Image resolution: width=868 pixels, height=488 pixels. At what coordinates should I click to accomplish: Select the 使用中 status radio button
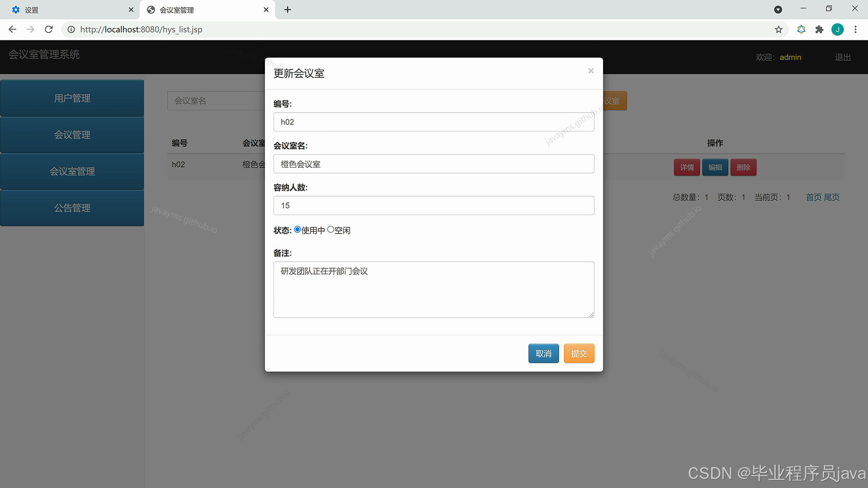click(297, 230)
